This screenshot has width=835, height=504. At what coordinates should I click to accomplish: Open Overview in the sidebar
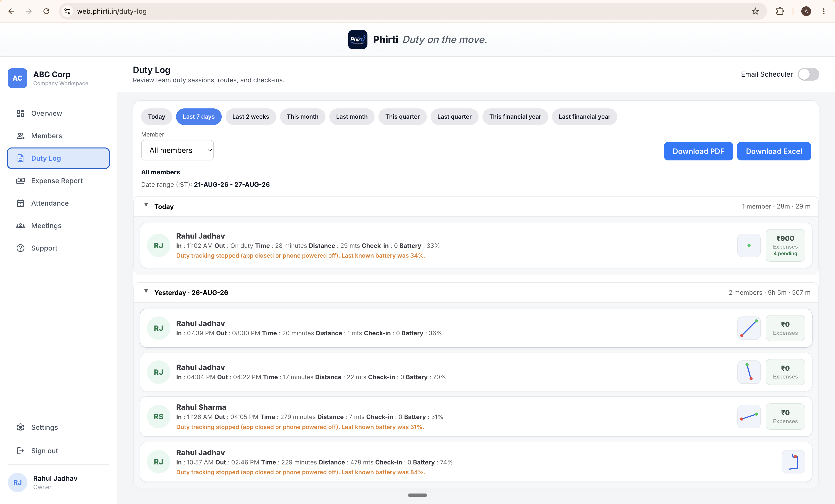point(58,113)
